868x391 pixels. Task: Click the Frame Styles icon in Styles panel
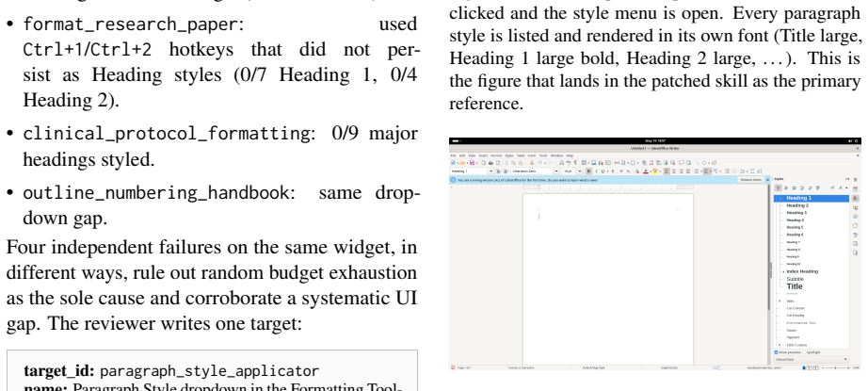pyautogui.click(x=795, y=187)
